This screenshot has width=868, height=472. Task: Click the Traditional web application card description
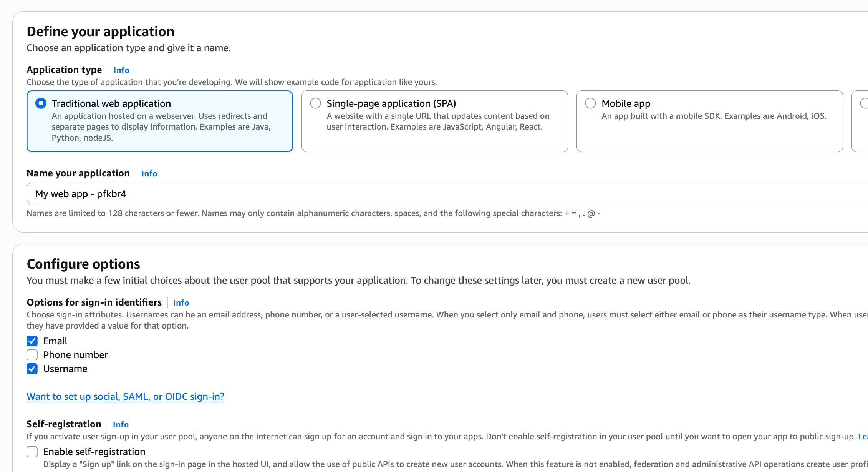pyautogui.click(x=161, y=127)
